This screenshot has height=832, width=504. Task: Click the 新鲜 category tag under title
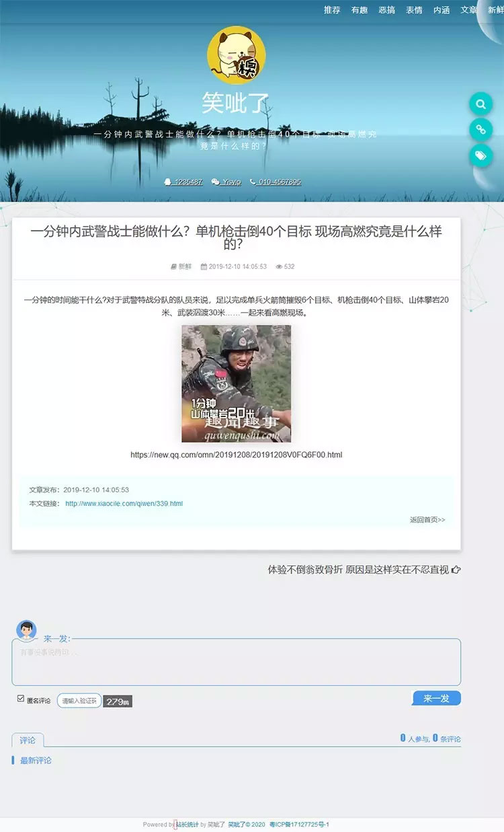(x=181, y=266)
